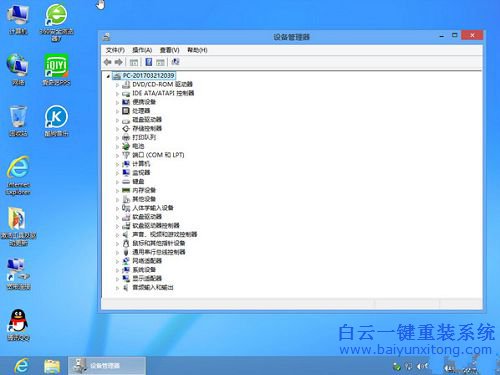
Task: Minimize the 设备管理器 window
Action: 442,35
